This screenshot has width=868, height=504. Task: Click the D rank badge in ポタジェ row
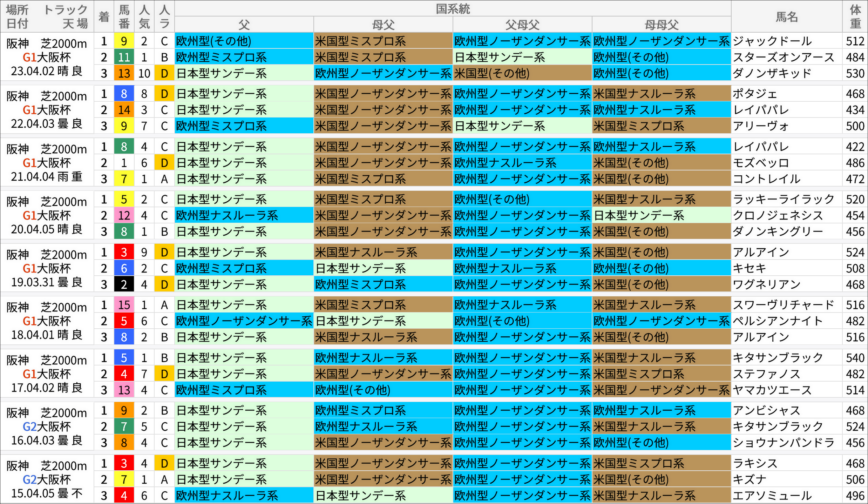pos(164,94)
